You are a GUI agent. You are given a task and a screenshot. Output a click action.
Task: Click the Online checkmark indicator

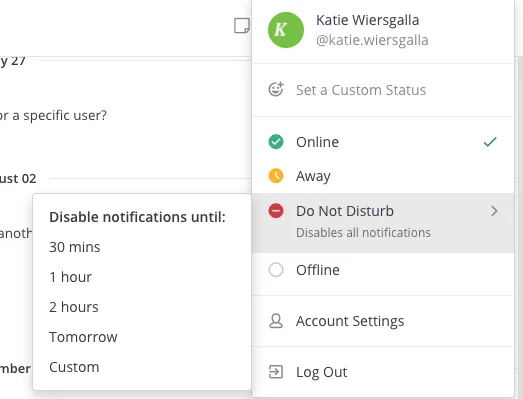click(490, 142)
